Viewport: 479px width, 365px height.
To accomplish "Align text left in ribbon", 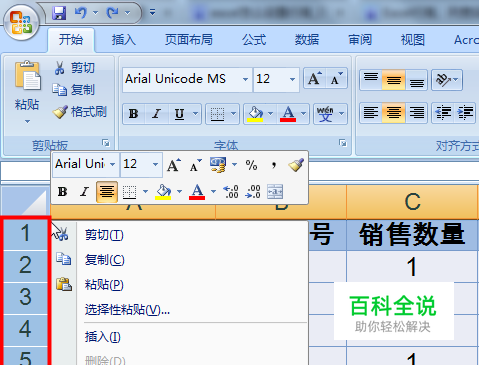I will pyautogui.click(x=371, y=113).
